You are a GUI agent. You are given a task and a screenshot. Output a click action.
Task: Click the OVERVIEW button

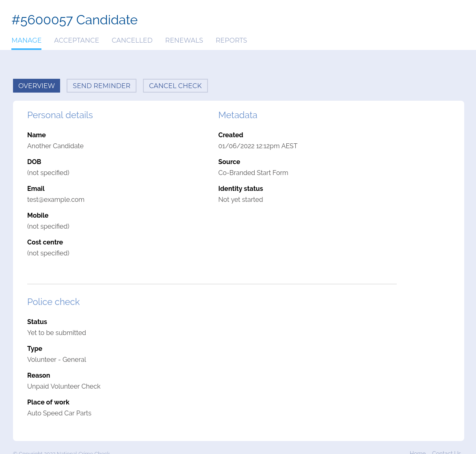36,86
